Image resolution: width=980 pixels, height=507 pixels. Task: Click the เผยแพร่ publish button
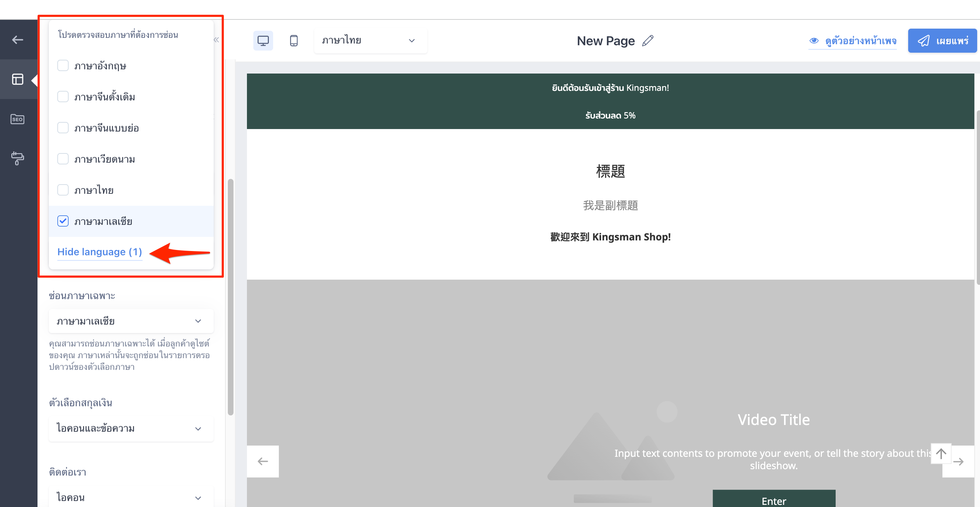point(942,41)
